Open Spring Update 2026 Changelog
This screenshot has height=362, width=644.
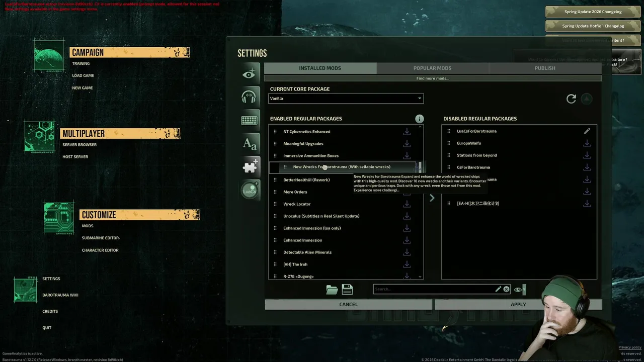593,12
